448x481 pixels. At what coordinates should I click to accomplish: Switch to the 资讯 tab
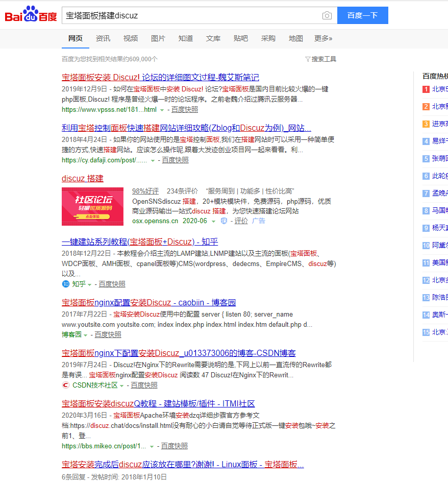pos(103,38)
